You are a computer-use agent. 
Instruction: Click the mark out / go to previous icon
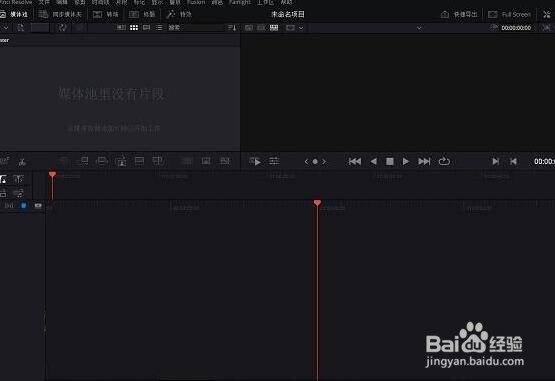[x=513, y=161]
